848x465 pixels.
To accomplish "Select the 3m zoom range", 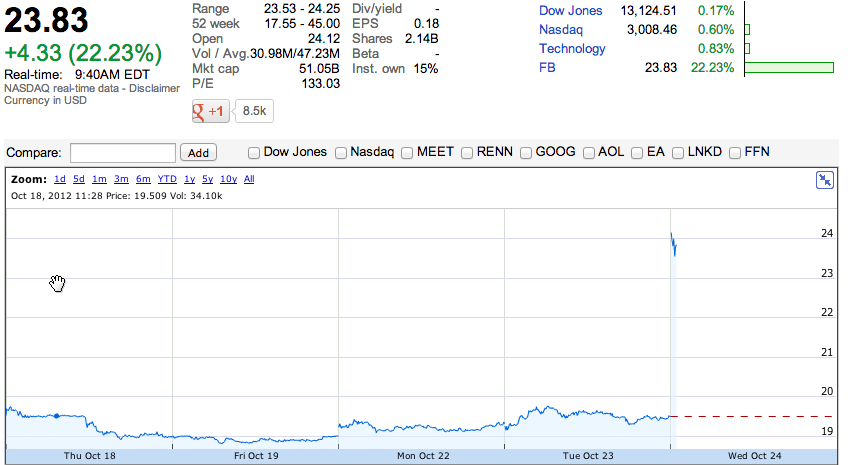I will pyautogui.click(x=121, y=179).
